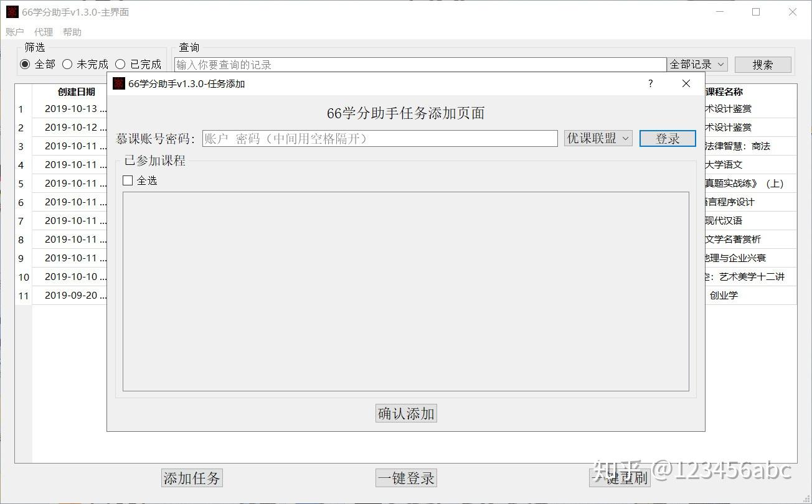Open the 代理 menu
Image resolution: width=812 pixels, height=504 pixels.
tap(44, 32)
